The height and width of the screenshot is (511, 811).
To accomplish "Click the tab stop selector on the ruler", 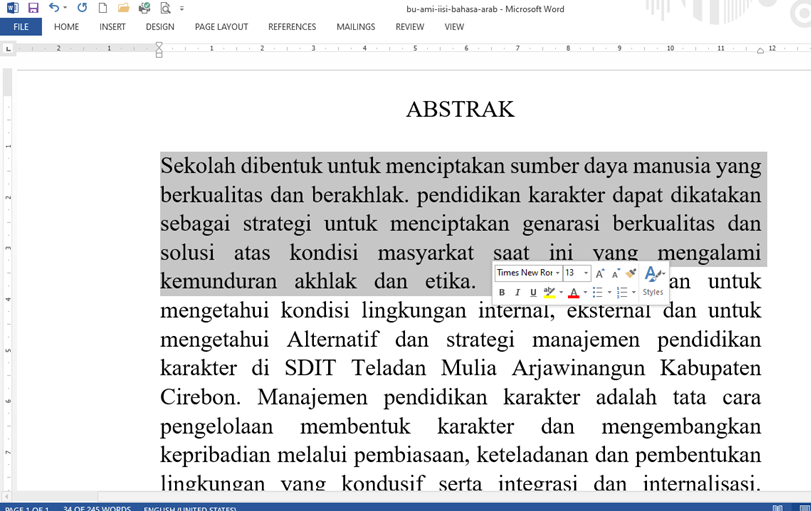I will pyautogui.click(x=8, y=49).
